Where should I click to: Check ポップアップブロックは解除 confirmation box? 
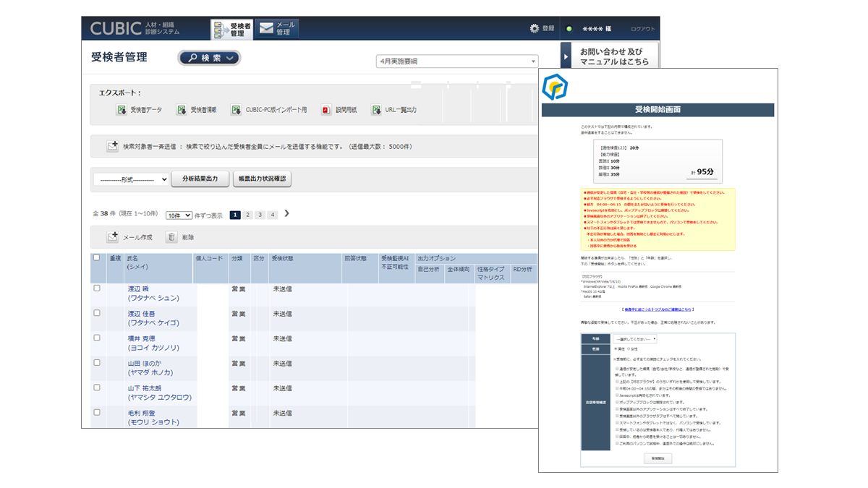pos(617,402)
